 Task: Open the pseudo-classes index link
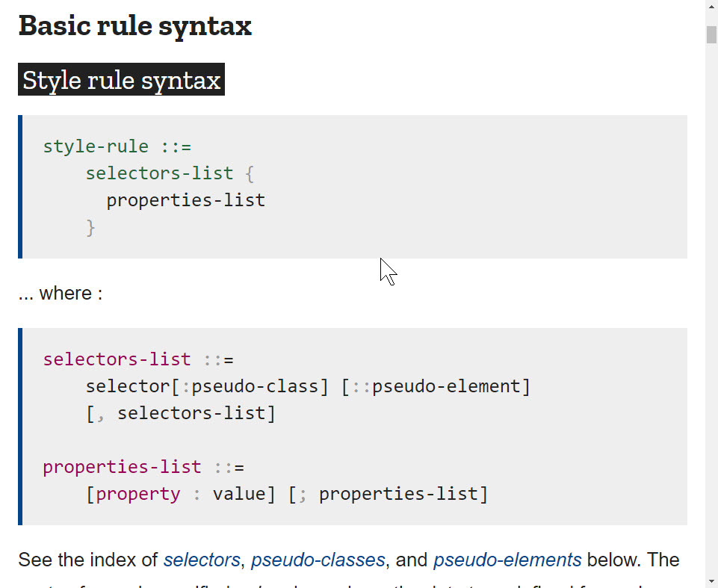pos(318,560)
